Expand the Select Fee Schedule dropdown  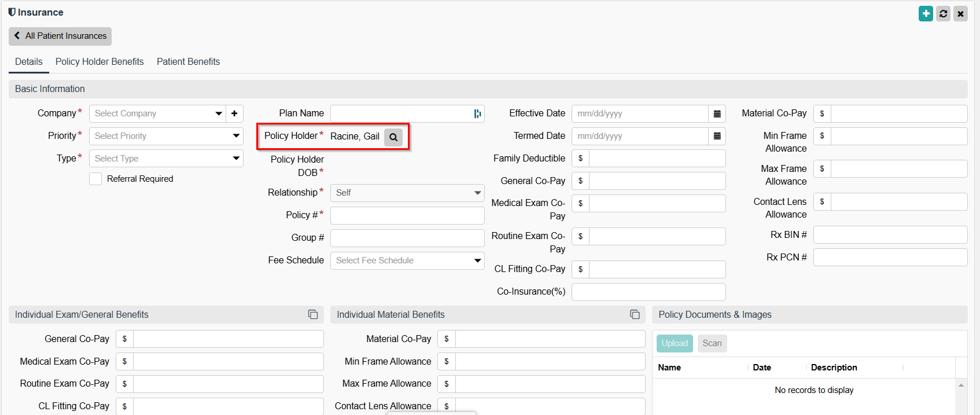pyautogui.click(x=407, y=260)
